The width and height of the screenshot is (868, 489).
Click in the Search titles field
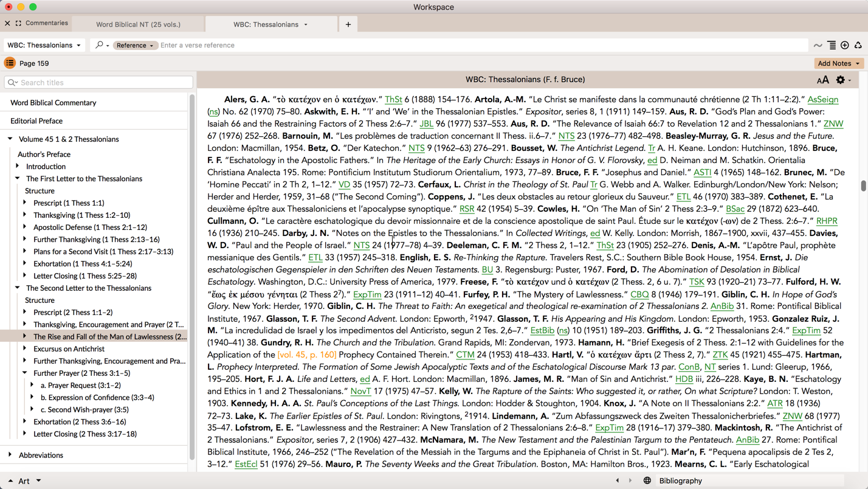coord(98,83)
